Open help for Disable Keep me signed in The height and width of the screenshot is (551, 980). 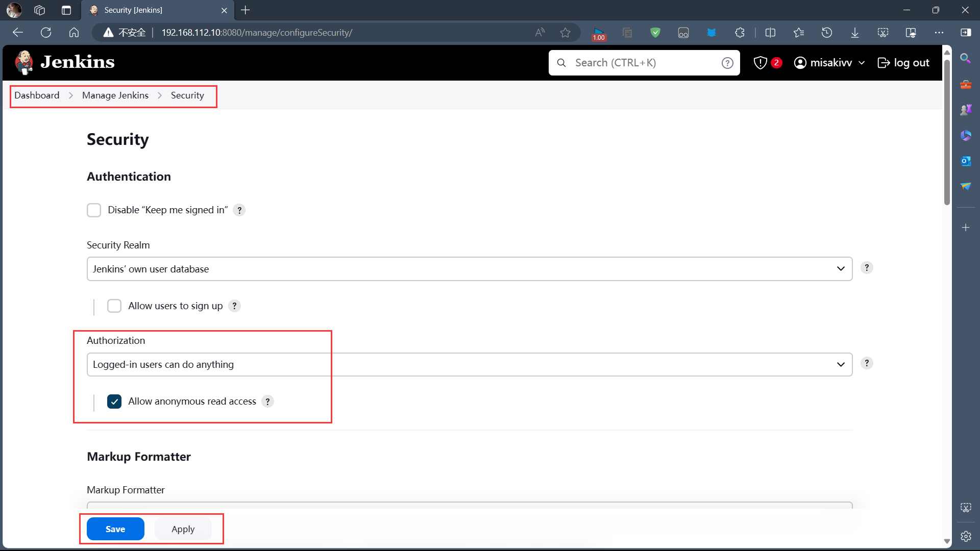click(x=239, y=210)
